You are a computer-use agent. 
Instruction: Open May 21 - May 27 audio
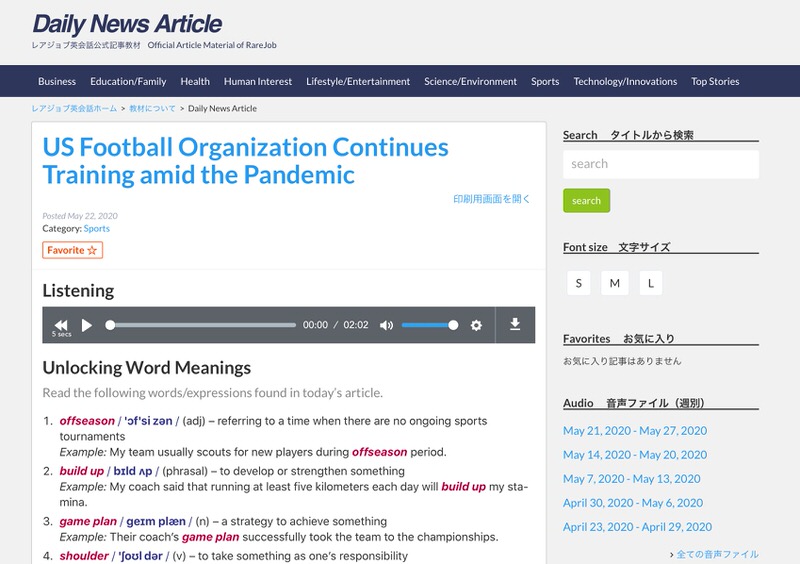[634, 431]
